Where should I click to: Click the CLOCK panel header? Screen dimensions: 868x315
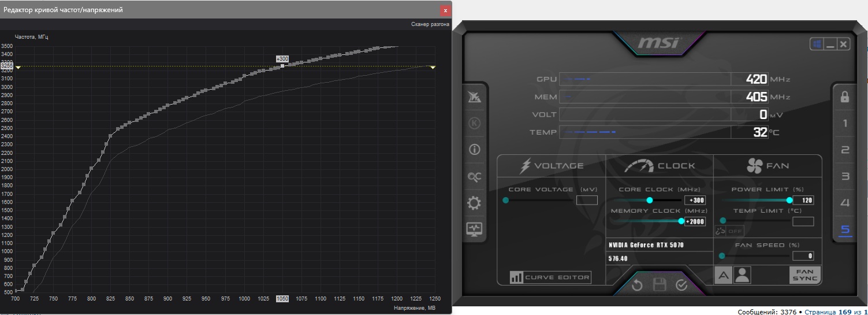[x=660, y=166]
